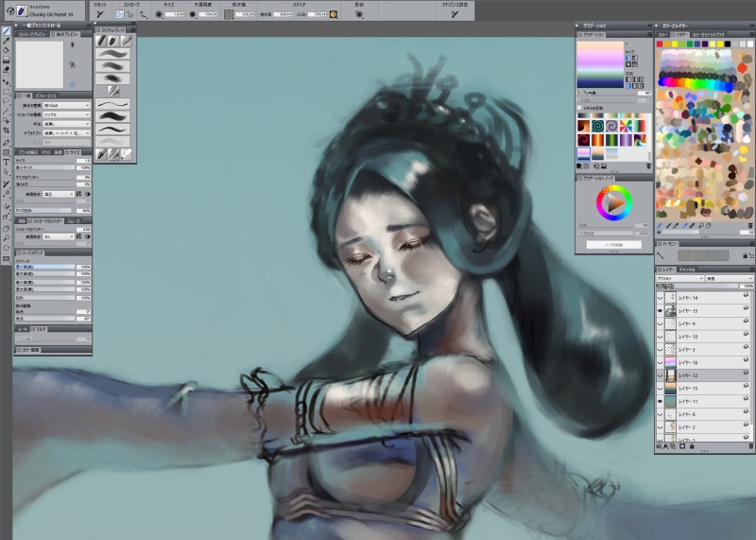Click the ramp angle value field

[x=644, y=93]
